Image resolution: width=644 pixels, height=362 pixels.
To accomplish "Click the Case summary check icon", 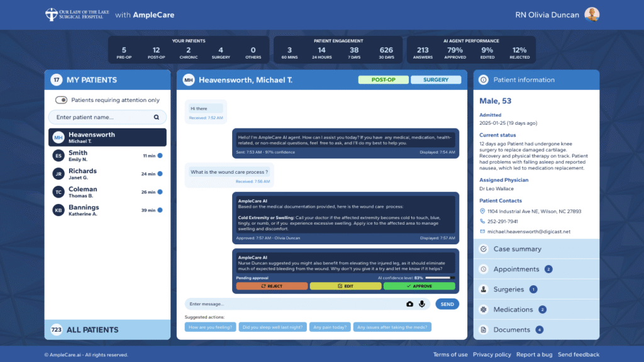I will pyautogui.click(x=484, y=249).
